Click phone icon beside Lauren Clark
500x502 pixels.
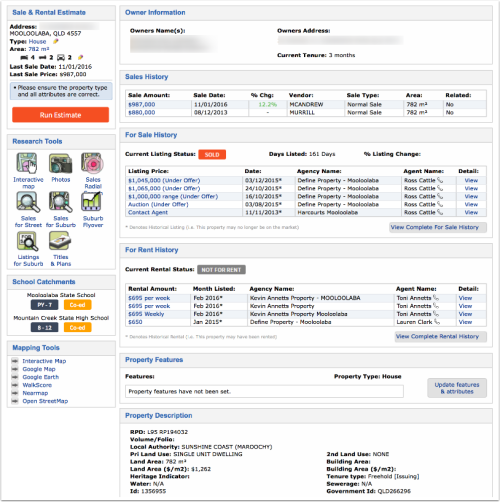point(437,322)
